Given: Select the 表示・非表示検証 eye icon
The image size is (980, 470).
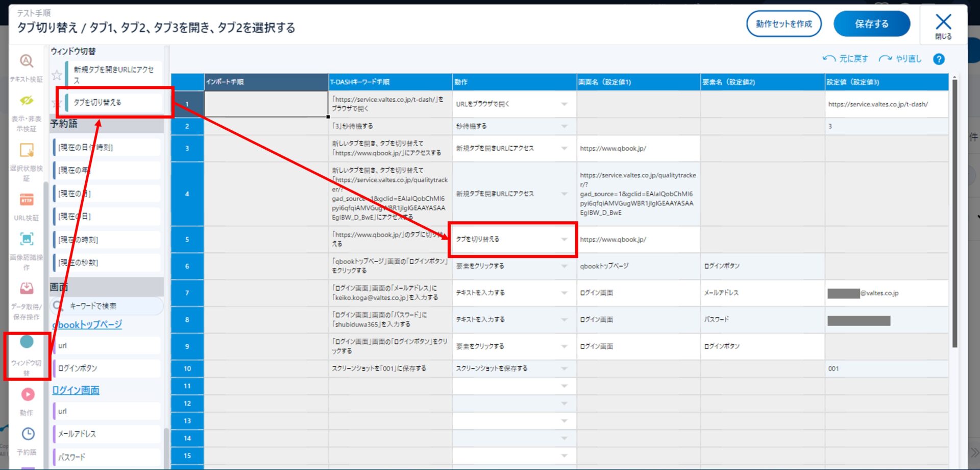Looking at the screenshot, I should tap(27, 101).
